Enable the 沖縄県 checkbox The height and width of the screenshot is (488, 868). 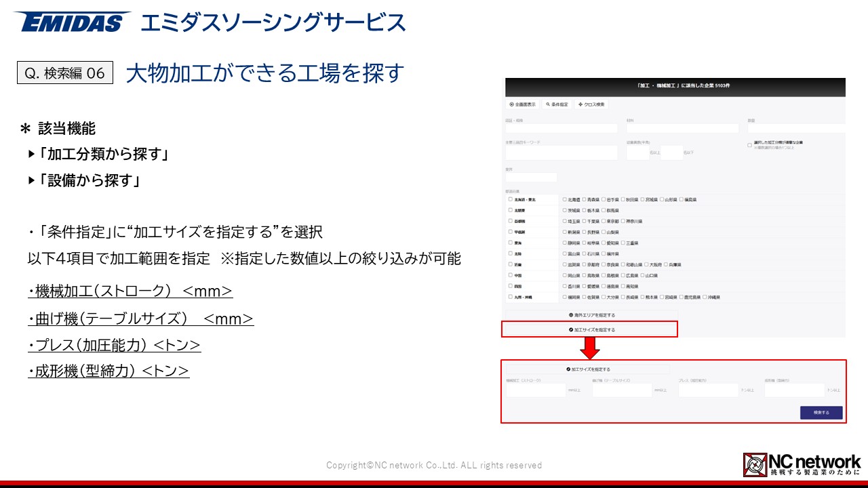click(x=705, y=297)
